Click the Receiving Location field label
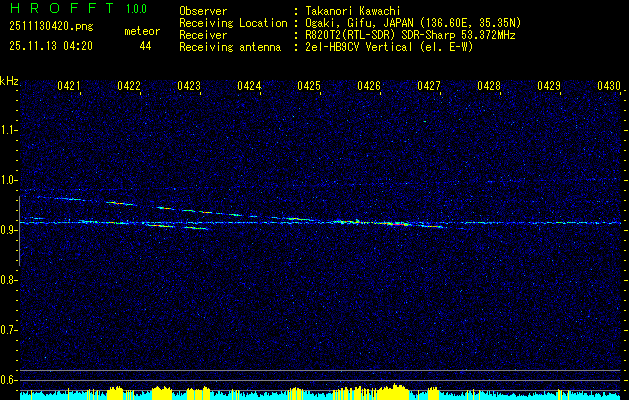The width and height of the screenshot is (629, 400). [x=232, y=22]
